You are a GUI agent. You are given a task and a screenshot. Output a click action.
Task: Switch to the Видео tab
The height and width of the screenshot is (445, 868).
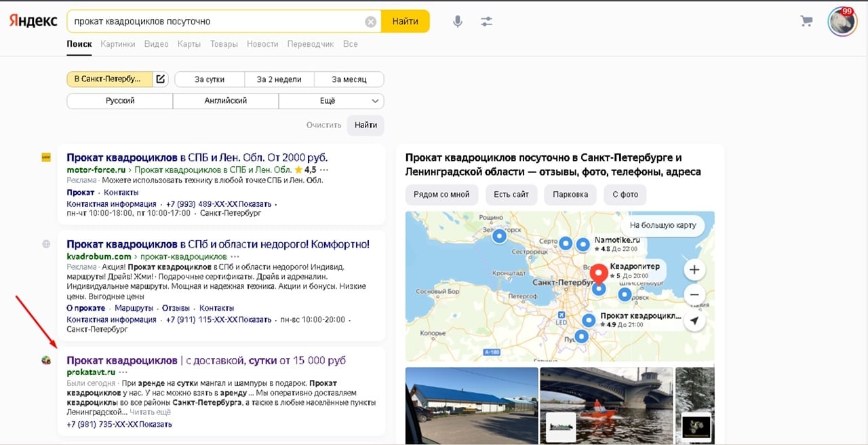(x=157, y=44)
